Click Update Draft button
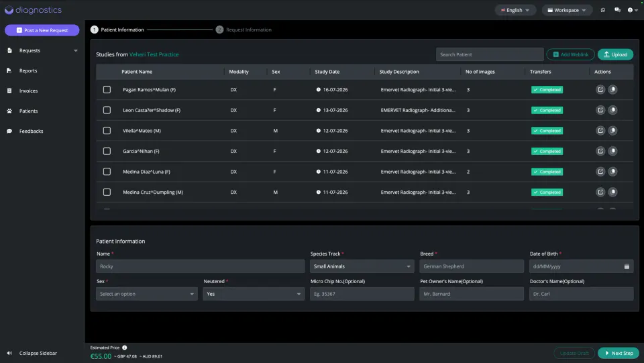The image size is (644, 363). [574, 353]
